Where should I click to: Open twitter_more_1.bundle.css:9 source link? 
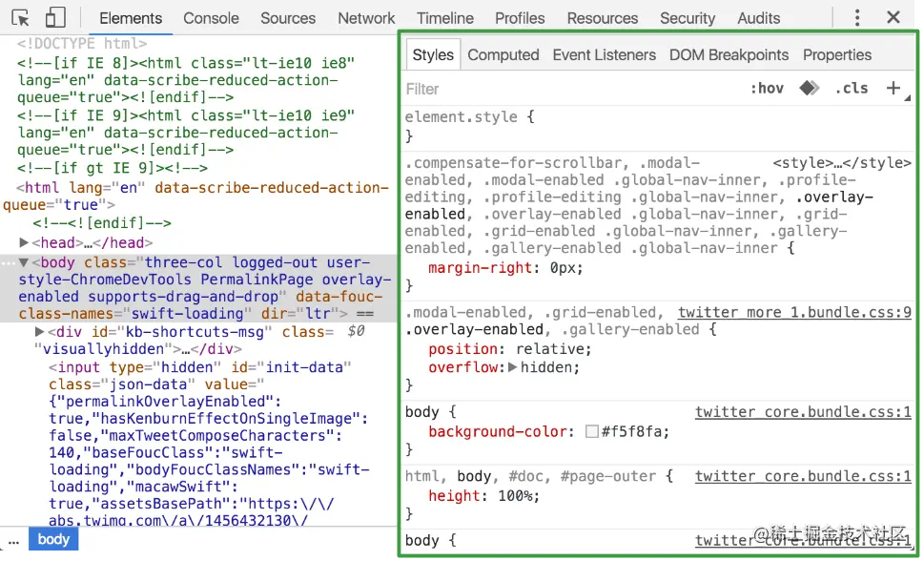pyautogui.click(x=794, y=312)
